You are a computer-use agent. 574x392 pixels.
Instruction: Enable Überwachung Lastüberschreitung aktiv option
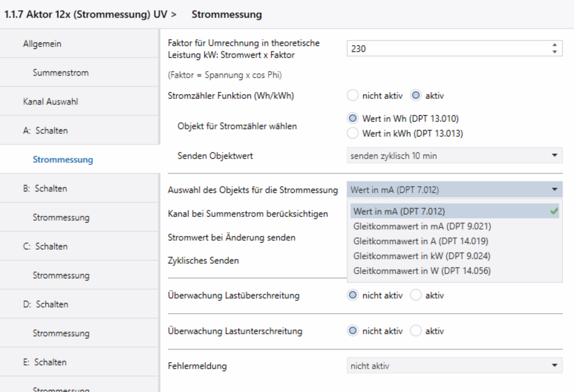coord(416,295)
